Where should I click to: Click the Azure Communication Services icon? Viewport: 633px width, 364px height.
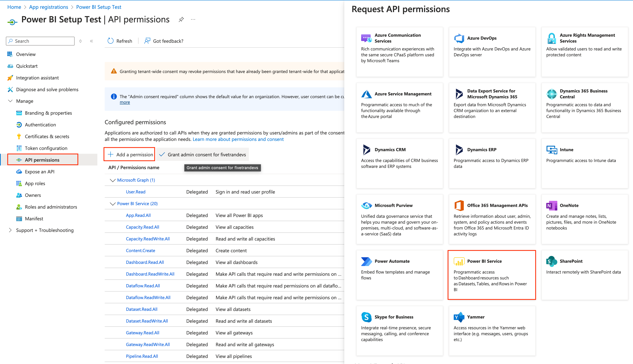point(366,38)
